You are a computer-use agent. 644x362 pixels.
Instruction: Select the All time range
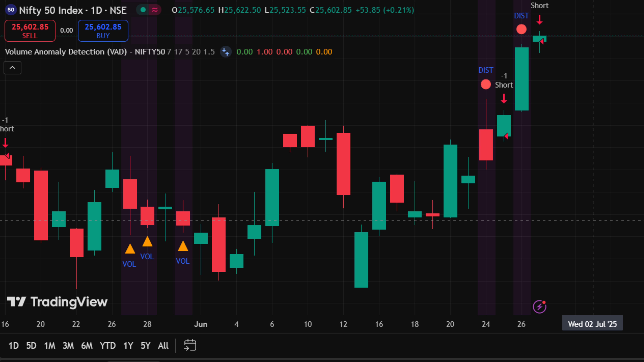pyautogui.click(x=163, y=346)
